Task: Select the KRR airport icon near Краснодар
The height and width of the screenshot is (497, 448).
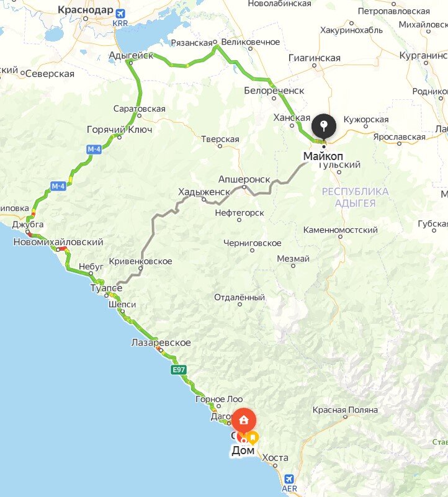Action: [x=120, y=14]
